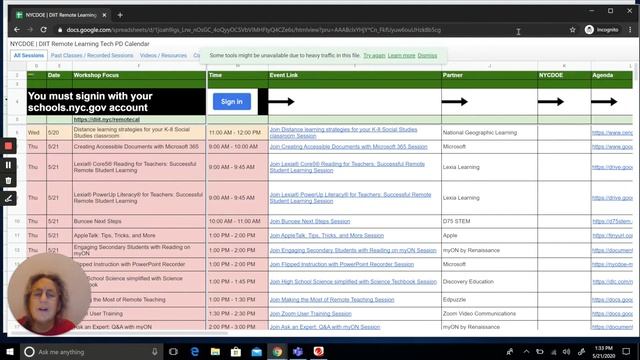Image resolution: width=640 pixels, height=360 pixels.
Task: Stop recording with red square button
Action: (8, 146)
